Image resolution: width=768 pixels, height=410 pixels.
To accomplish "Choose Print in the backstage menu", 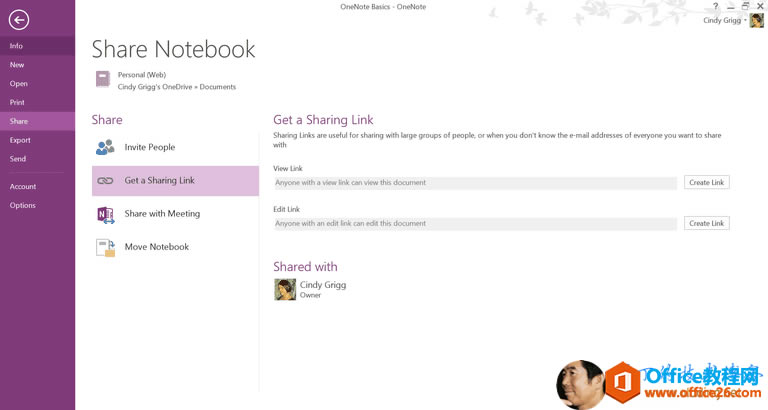I will pyautogui.click(x=37, y=102).
